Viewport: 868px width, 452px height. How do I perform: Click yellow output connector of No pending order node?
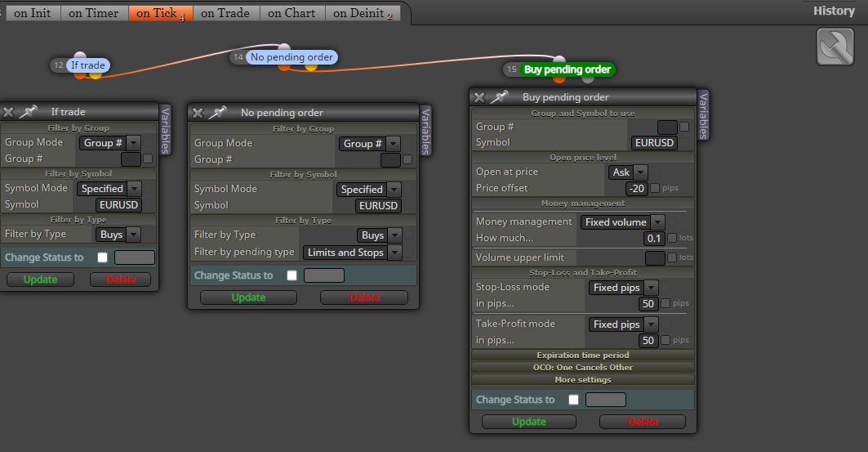(x=311, y=67)
